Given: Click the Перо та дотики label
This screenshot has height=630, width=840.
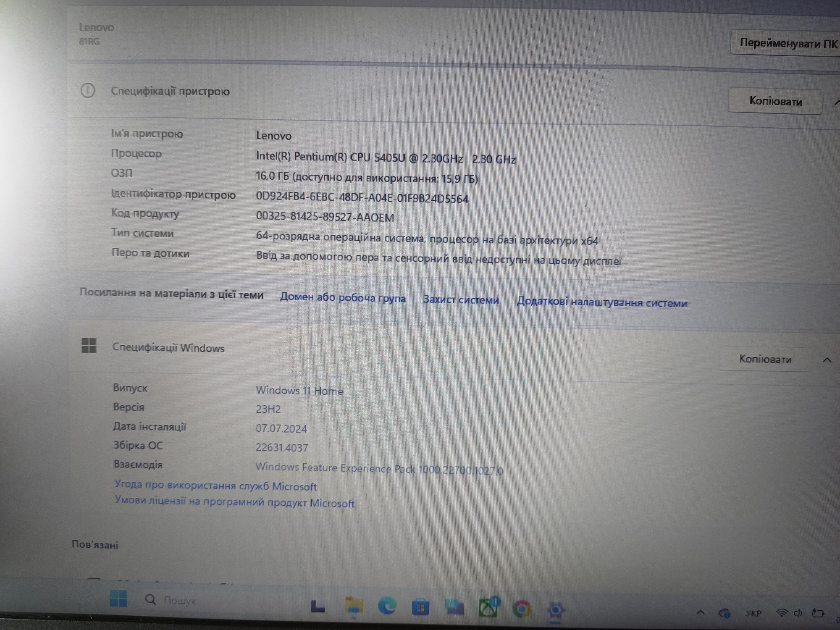Looking at the screenshot, I should [x=150, y=253].
